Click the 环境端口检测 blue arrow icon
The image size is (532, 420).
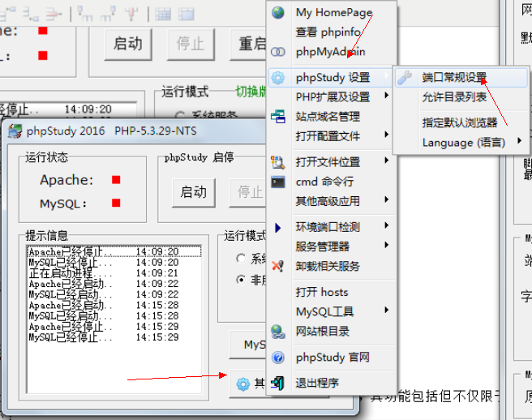point(278,227)
